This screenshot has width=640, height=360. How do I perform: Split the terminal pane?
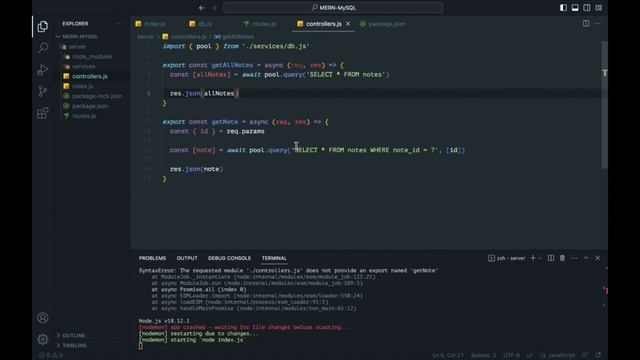(551, 258)
